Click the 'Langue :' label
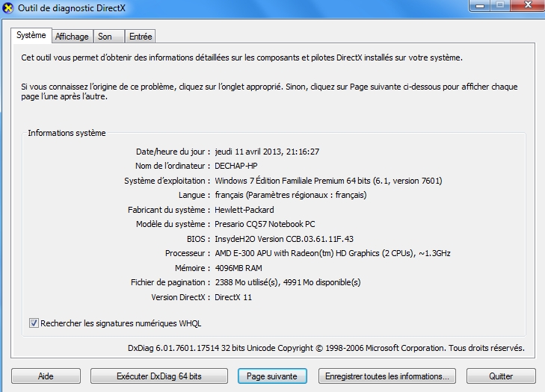The width and height of the screenshot is (545, 392). 194,195
